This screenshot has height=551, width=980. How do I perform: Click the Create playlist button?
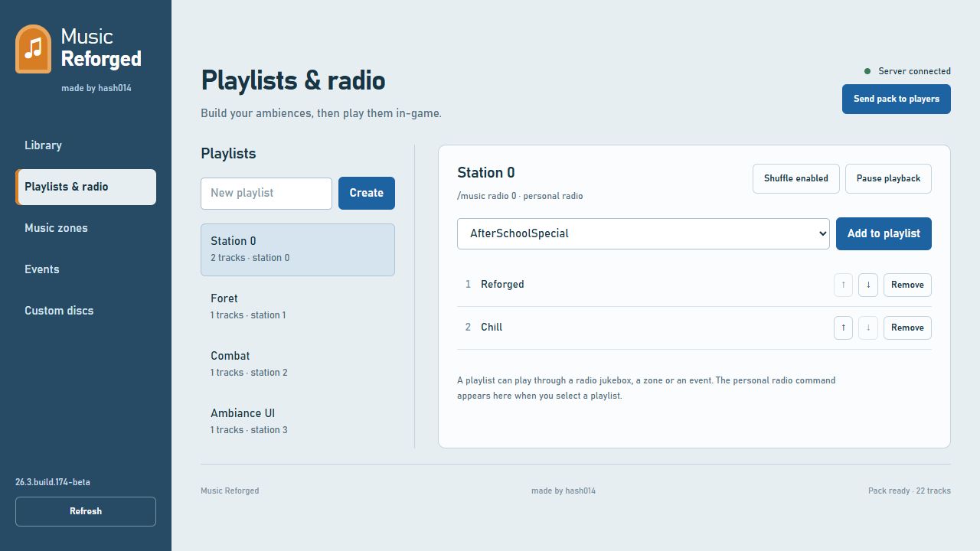click(367, 193)
